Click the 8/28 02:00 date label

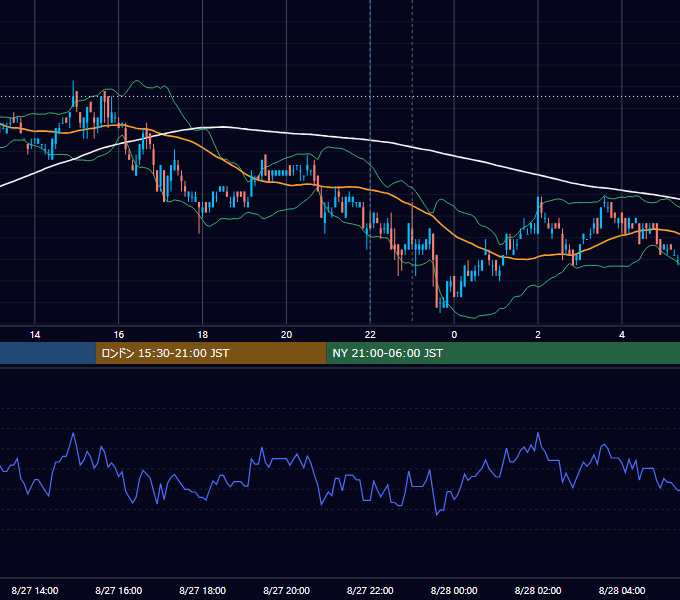coord(538,590)
